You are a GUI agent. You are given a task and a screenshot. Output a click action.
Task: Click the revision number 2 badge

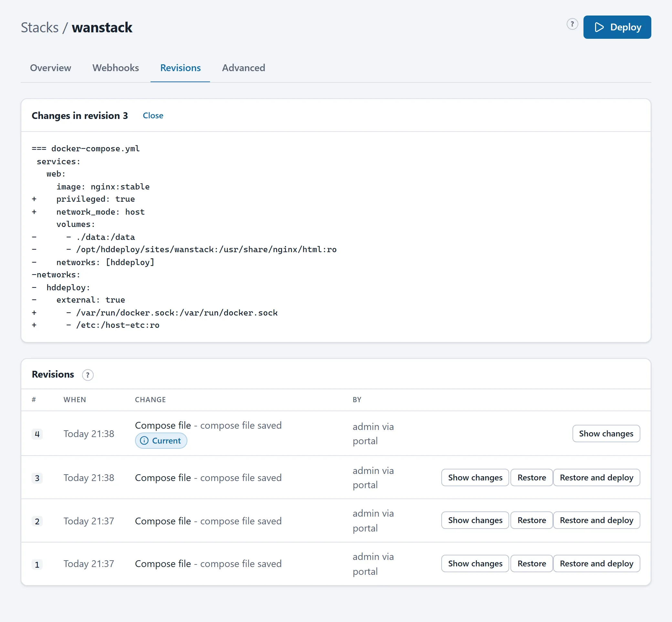click(x=37, y=521)
